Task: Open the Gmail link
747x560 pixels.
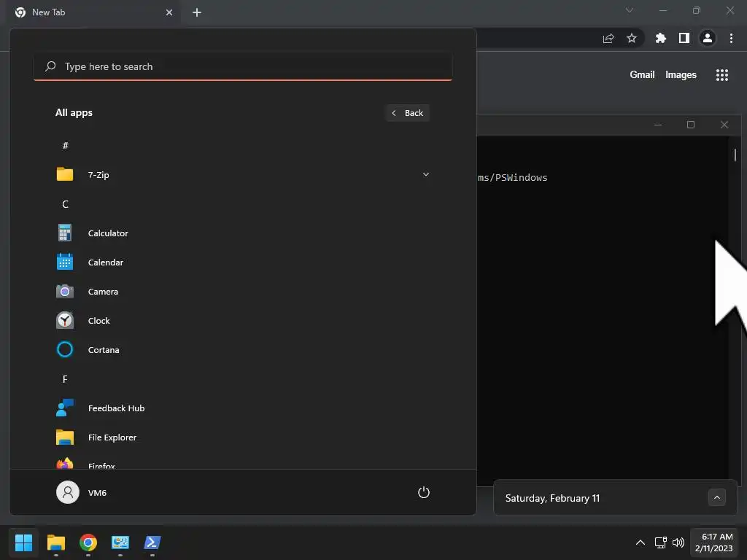Action: (x=642, y=75)
